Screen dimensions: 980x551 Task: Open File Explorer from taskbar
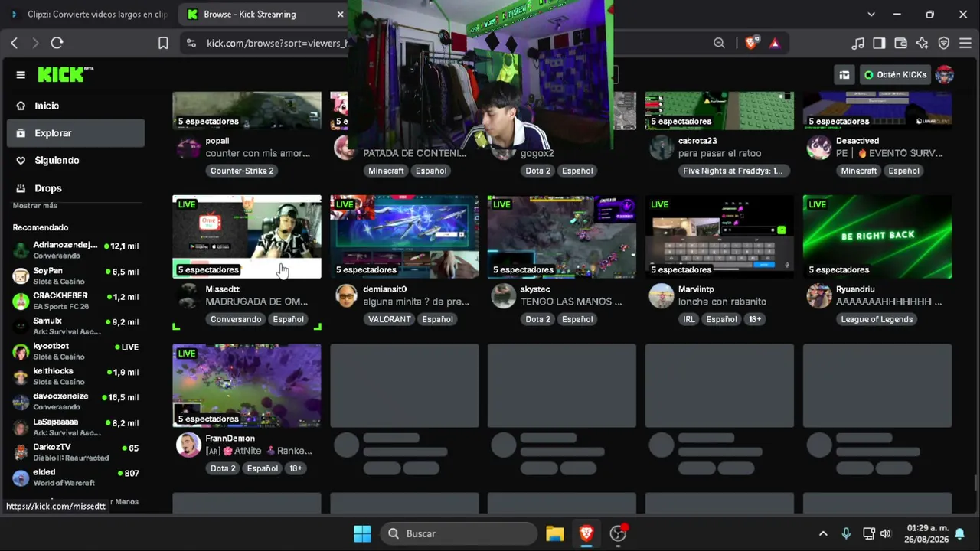(x=555, y=533)
